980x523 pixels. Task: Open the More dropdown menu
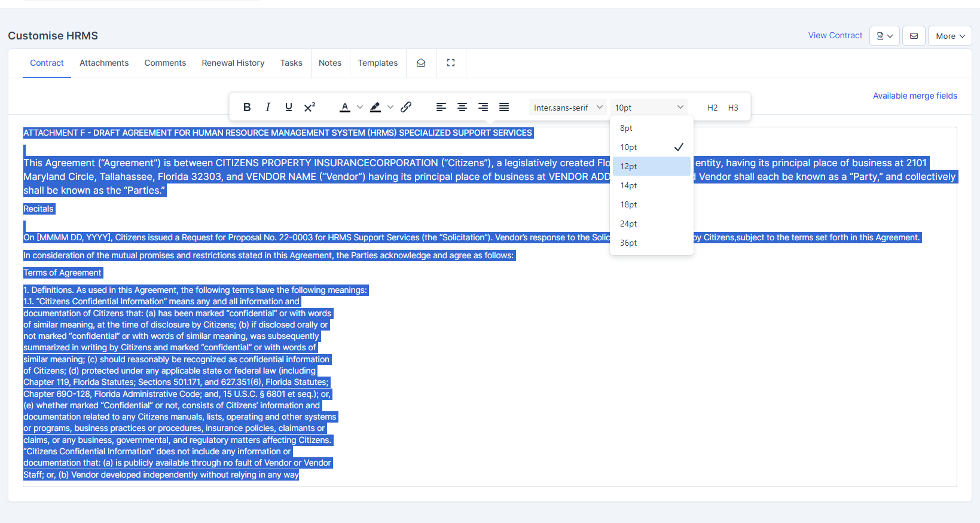pyautogui.click(x=950, y=36)
